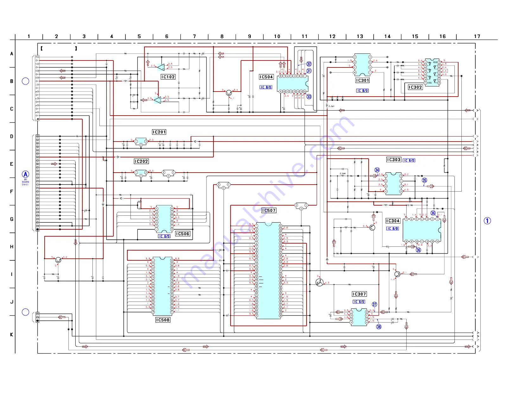Image resolution: width=532 pixels, height=400 pixels.
Task: Click row letter D on left ruler
Action: [12, 137]
